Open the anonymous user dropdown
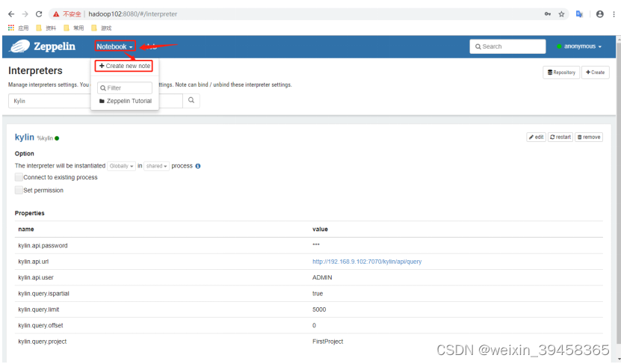 (579, 46)
